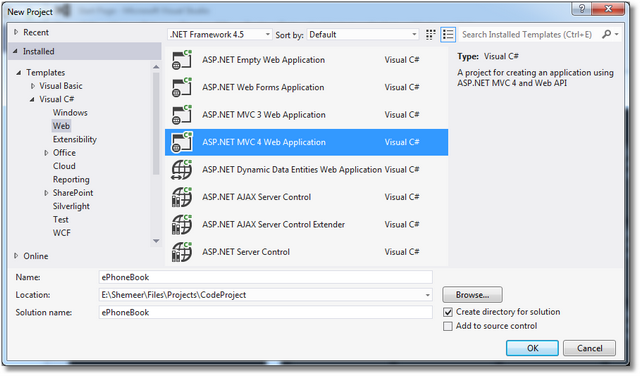Click the tree scrollbar down arrow
Viewport: 640px width, 376px height.
(x=156, y=241)
